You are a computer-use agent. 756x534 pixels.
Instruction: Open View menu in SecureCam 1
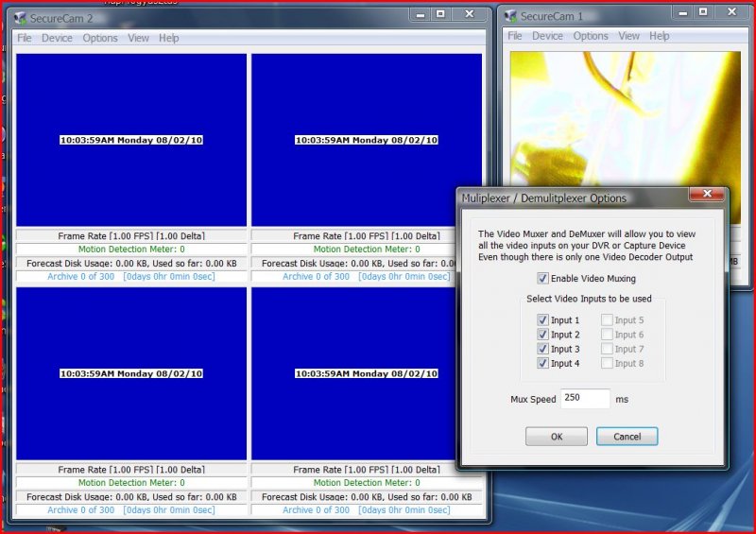[x=628, y=36]
